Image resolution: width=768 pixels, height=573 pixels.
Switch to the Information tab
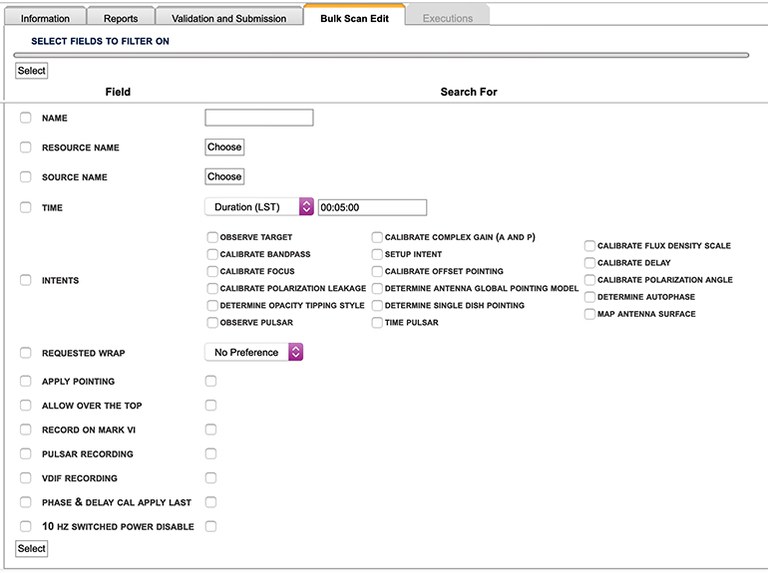[x=45, y=18]
